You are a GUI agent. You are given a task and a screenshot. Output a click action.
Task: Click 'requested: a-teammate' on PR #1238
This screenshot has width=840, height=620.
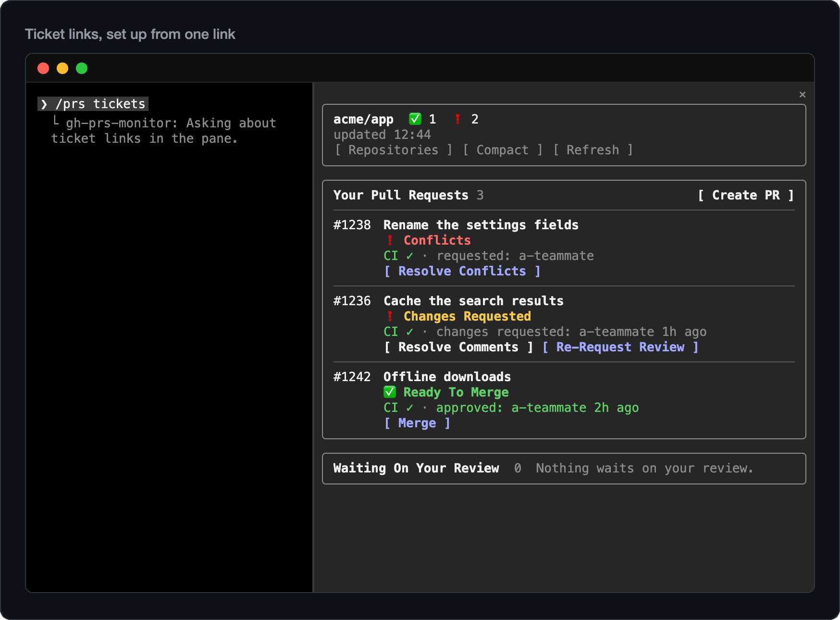click(515, 256)
